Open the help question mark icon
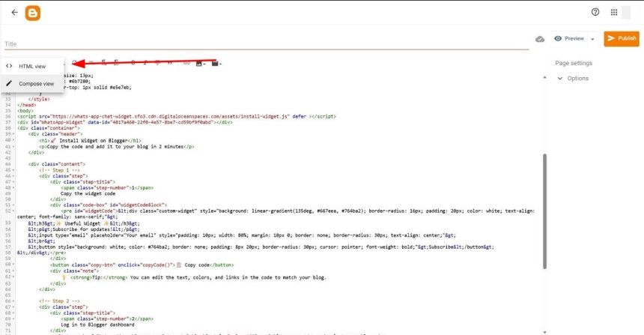Image resolution: width=644 pixels, height=335 pixels. 595,12
